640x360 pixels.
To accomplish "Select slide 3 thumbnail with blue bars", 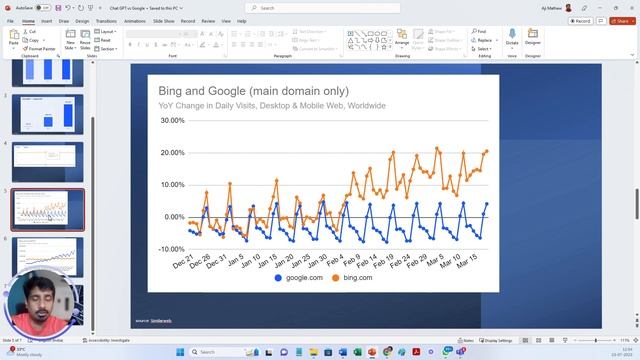I will point(48,114).
